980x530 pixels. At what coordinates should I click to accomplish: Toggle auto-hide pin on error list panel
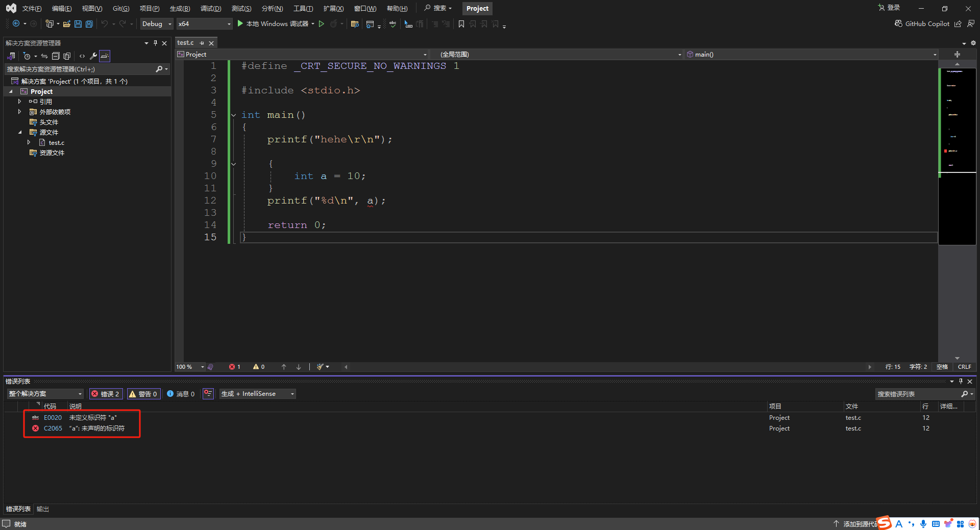pos(961,381)
